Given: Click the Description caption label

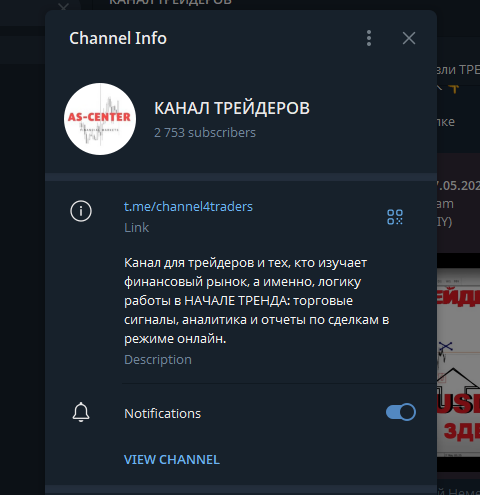Looking at the screenshot, I should 158,360.
